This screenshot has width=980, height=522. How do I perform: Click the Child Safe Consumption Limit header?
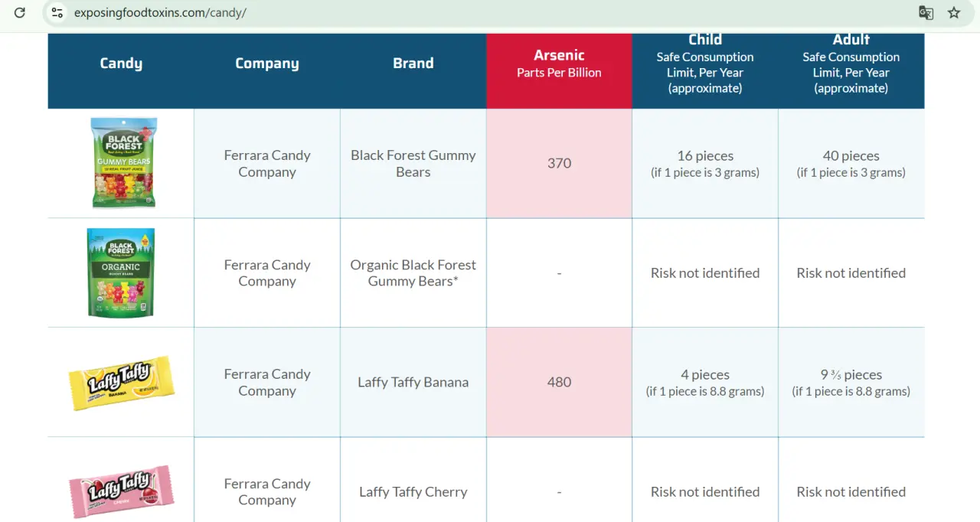[x=704, y=64]
